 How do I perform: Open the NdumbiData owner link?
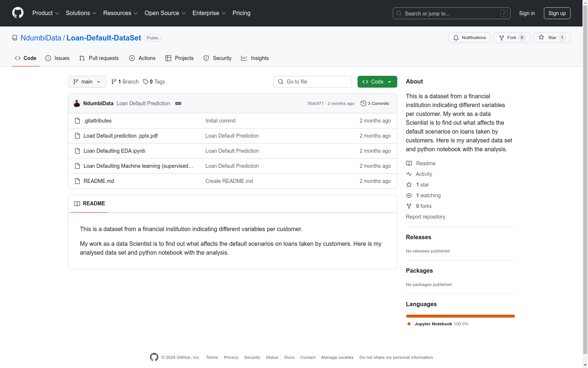(41, 38)
